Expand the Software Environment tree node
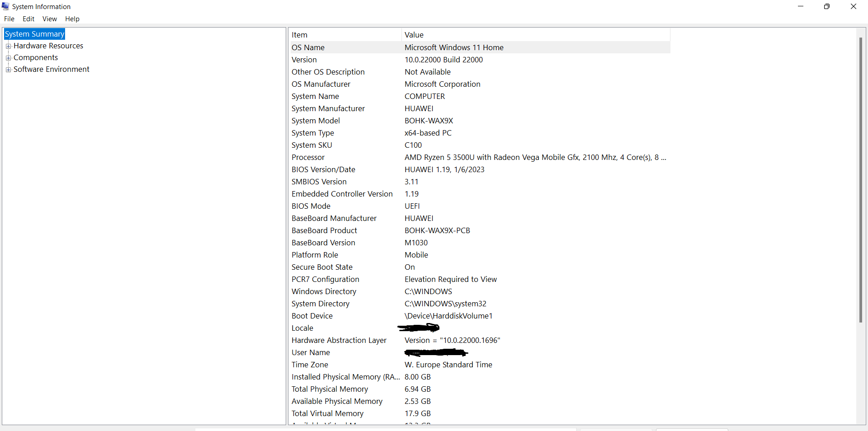The height and width of the screenshot is (431, 868). 9,69
